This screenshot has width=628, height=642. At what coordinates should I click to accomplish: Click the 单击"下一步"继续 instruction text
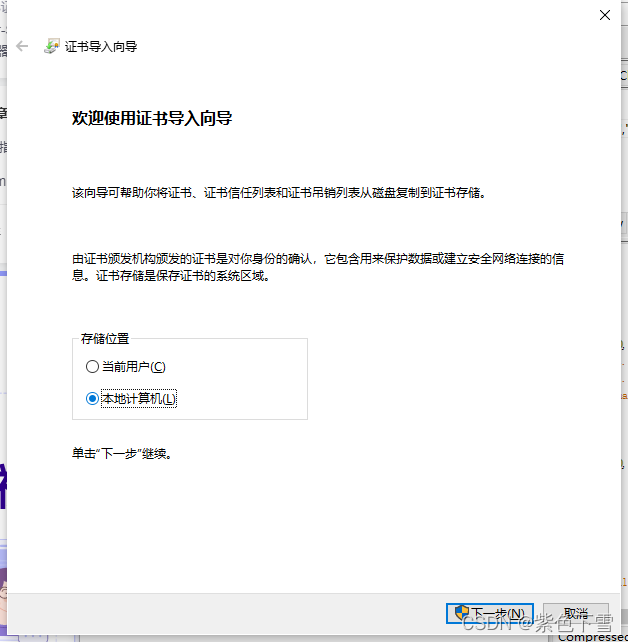click(122, 454)
